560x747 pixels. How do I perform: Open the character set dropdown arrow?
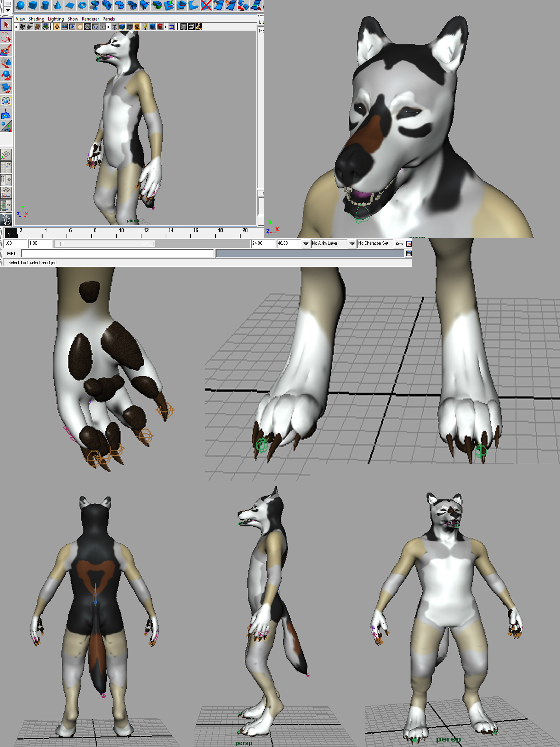(352, 243)
